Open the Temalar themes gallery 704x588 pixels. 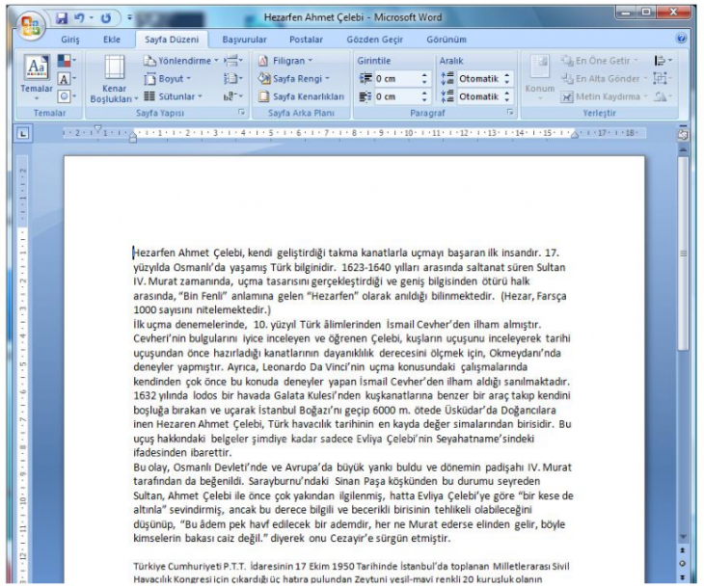tap(37, 78)
